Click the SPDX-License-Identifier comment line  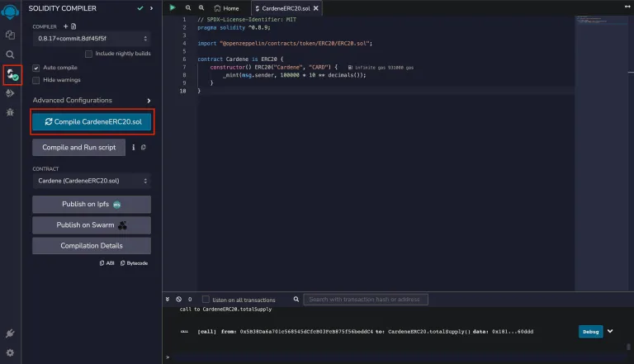tap(247, 20)
